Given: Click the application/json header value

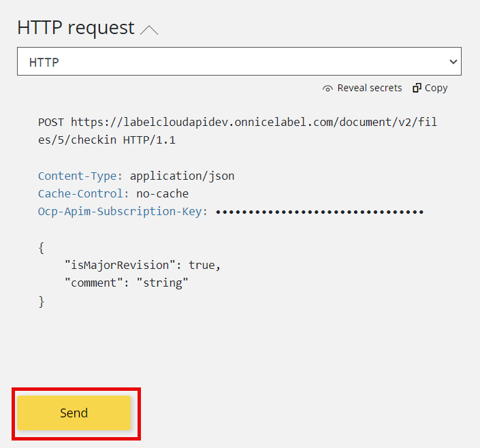Looking at the screenshot, I should 182,176.
